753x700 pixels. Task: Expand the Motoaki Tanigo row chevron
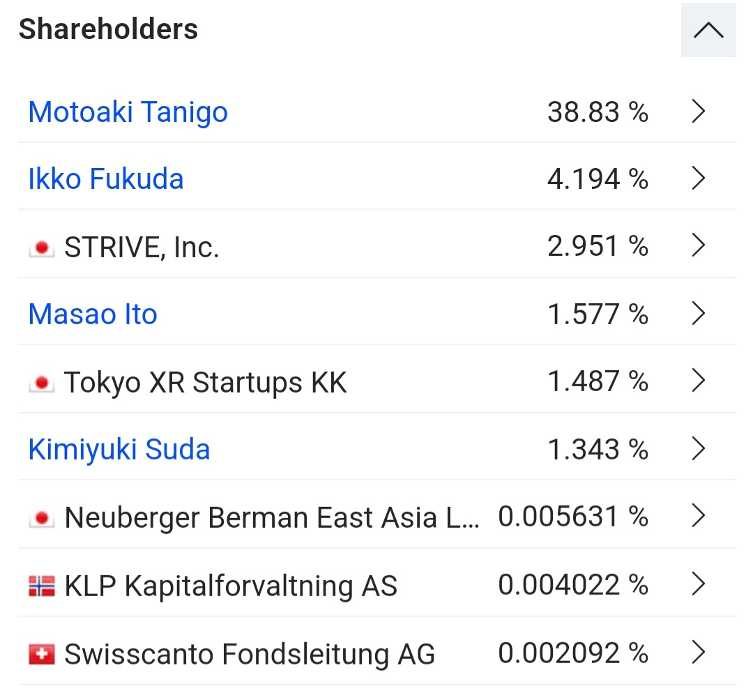coord(699,112)
